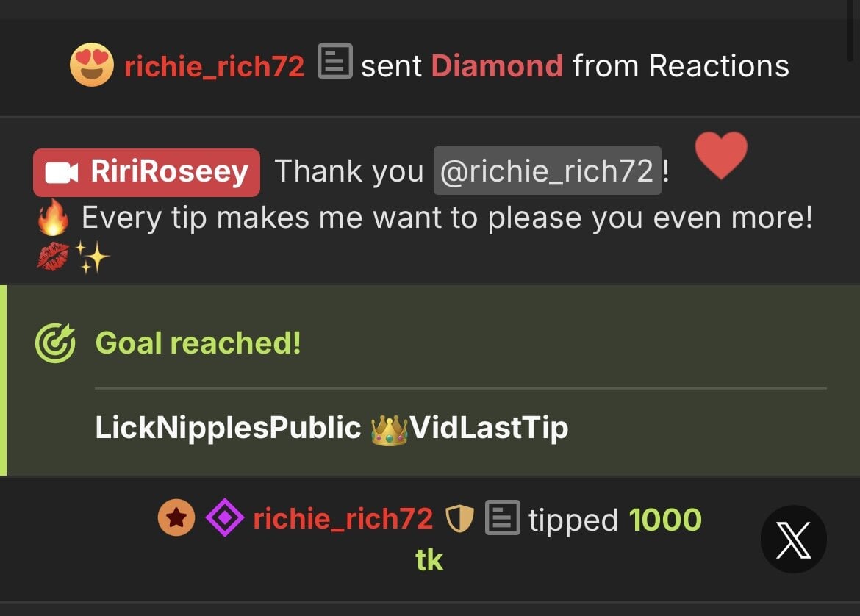The height and width of the screenshot is (616, 860).
Task: Click the shield badge next to richie_rich72
Action: 459,518
